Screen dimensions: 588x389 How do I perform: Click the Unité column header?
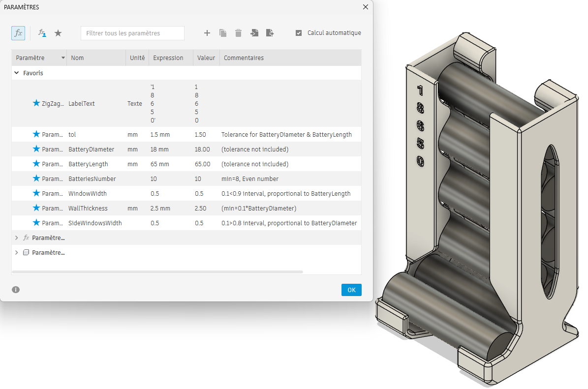(x=137, y=58)
